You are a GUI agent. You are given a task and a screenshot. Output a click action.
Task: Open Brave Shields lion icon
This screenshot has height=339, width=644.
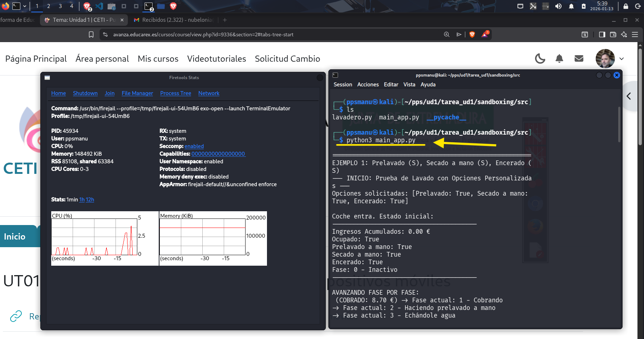tap(472, 34)
